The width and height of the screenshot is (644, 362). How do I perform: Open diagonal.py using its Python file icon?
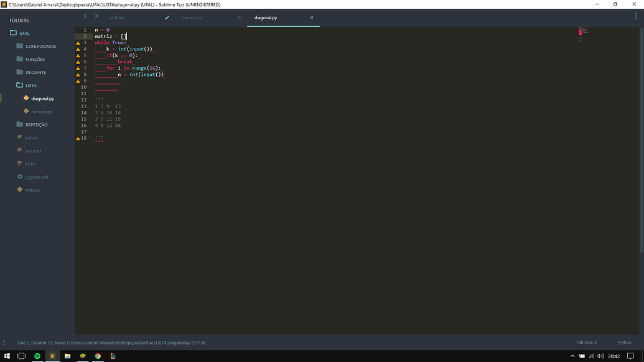click(x=26, y=98)
